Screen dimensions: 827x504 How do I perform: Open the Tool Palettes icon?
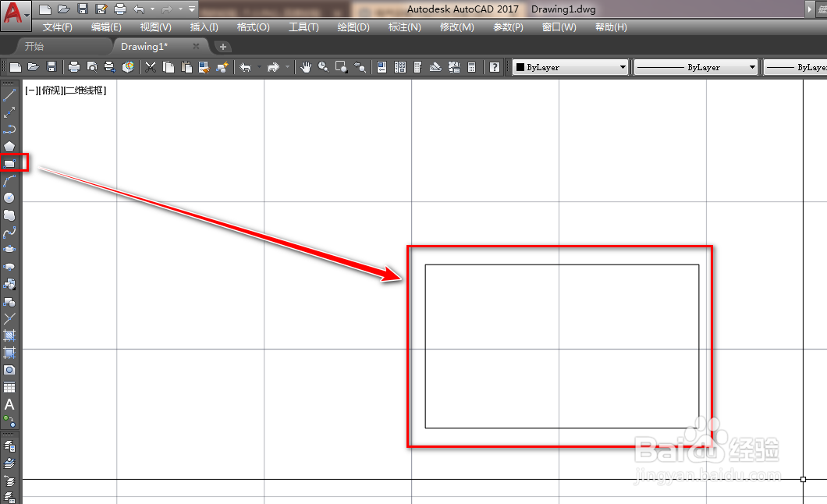417,67
